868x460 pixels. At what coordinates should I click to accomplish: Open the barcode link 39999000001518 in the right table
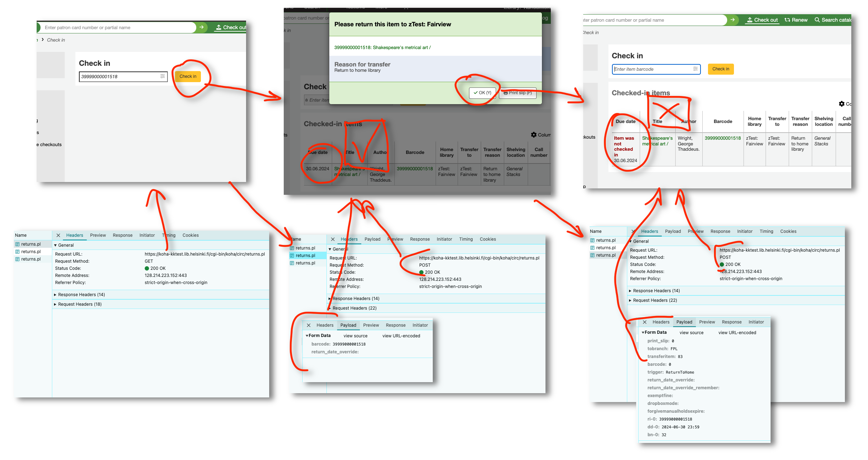[723, 138]
